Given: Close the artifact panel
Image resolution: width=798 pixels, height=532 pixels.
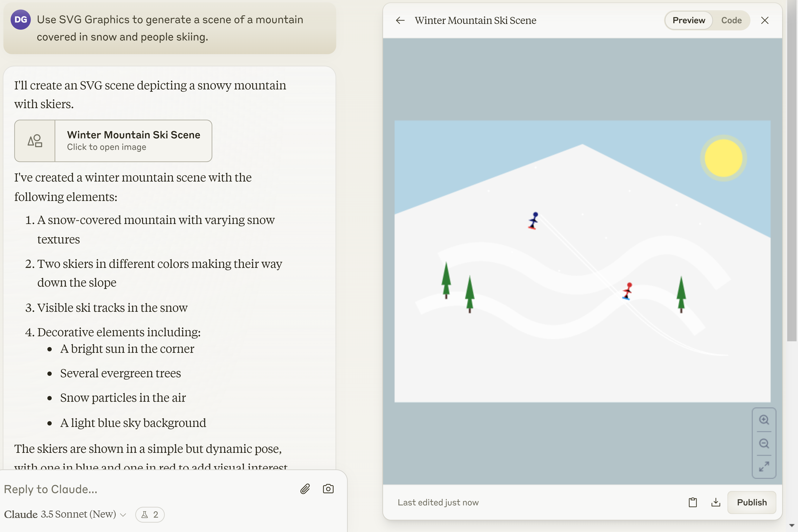Looking at the screenshot, I should pyautogui.click(x=764, y=20).
